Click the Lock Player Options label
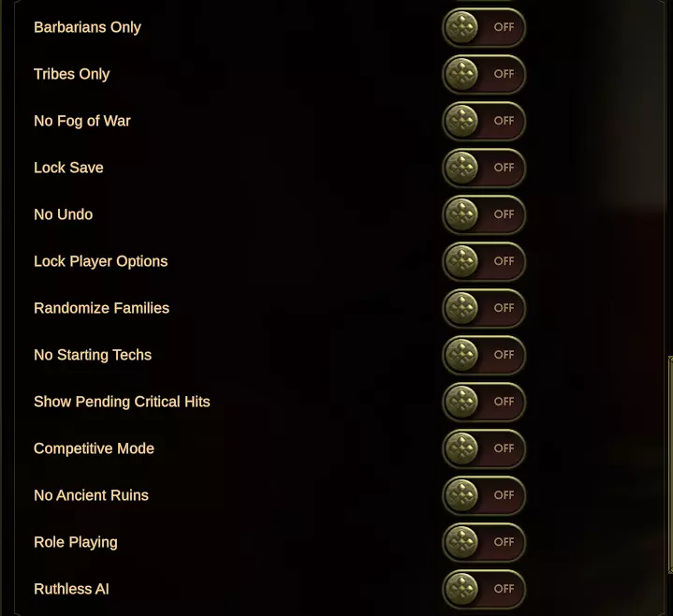Image resolution: width=673 pixels, height=616 pixels. tap(100, 261)
